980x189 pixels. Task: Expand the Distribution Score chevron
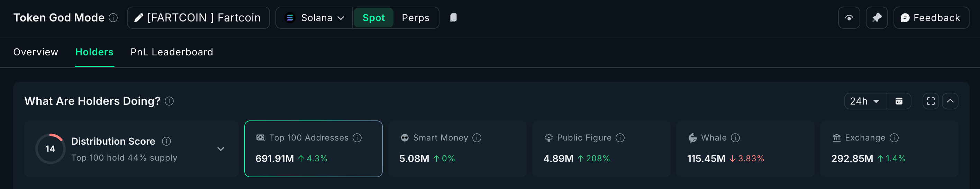tap(221, 149)
